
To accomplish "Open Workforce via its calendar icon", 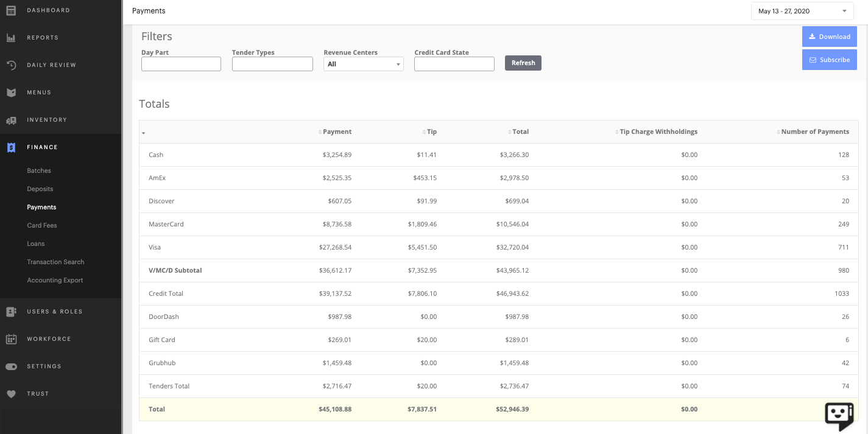I will point(10,339).
